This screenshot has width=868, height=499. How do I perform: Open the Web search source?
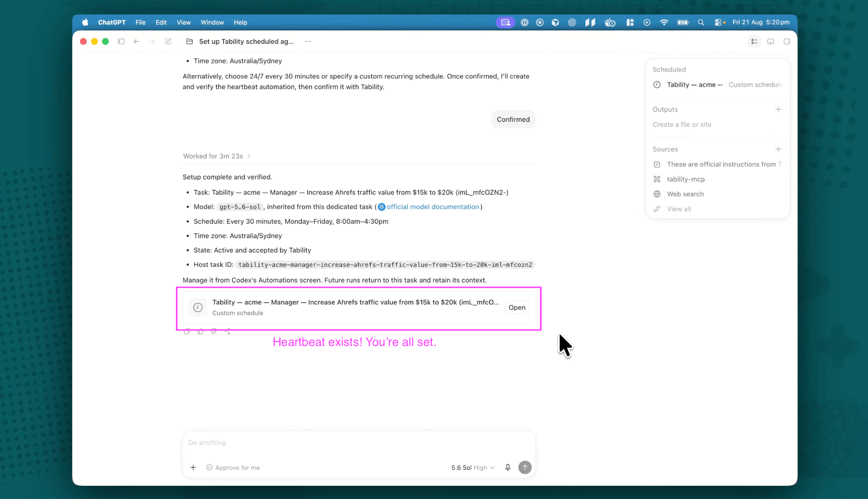pyautogui.click(x=685, y=194)
